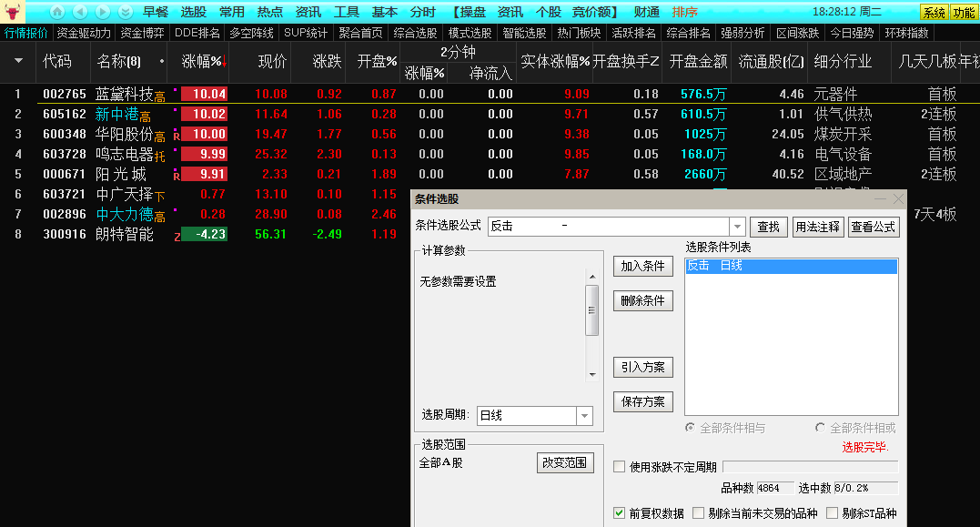Select stock row 002765 蓝黛科技

490,94
